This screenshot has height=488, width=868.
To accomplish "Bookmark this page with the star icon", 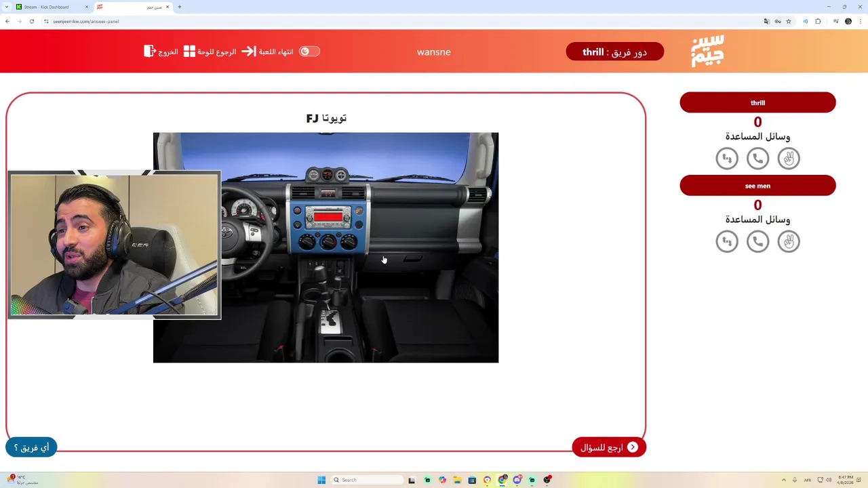I will [788, 21].
